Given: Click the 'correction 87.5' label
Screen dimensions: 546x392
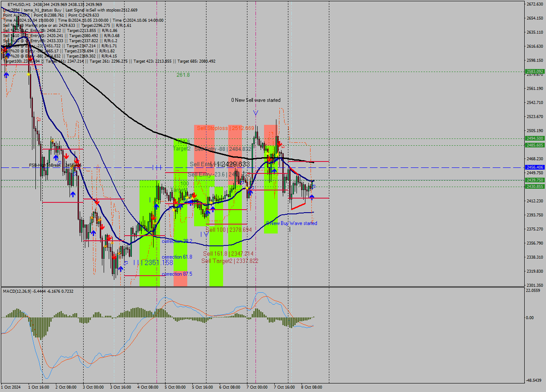Looking at the screenshot, I should [x=177, y=274].
